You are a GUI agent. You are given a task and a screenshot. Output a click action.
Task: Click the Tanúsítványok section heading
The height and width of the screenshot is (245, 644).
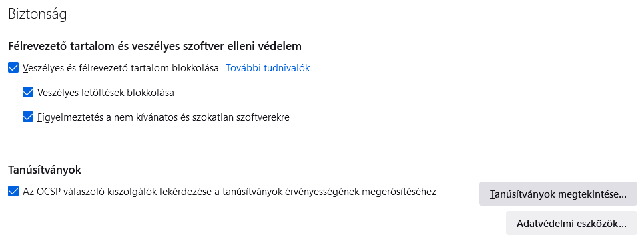(x=45, y=170)
